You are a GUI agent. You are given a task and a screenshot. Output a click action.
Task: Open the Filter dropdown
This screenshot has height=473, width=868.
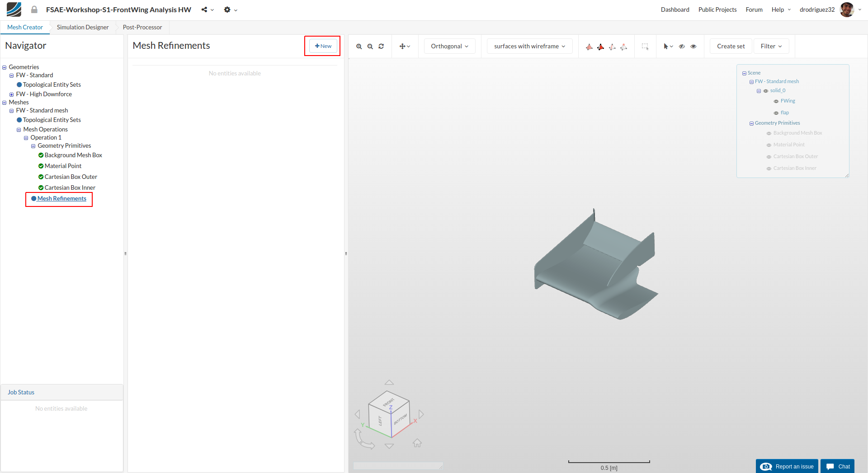[771, 46]
